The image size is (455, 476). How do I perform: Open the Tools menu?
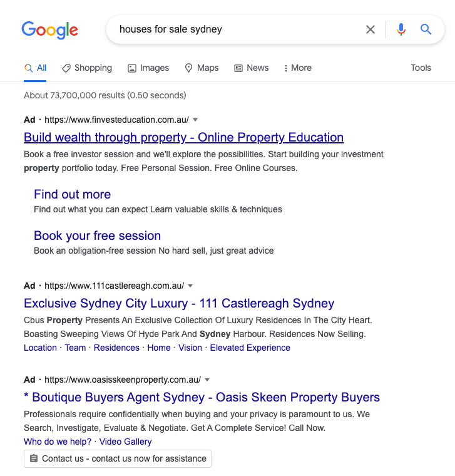coord(421,68)
